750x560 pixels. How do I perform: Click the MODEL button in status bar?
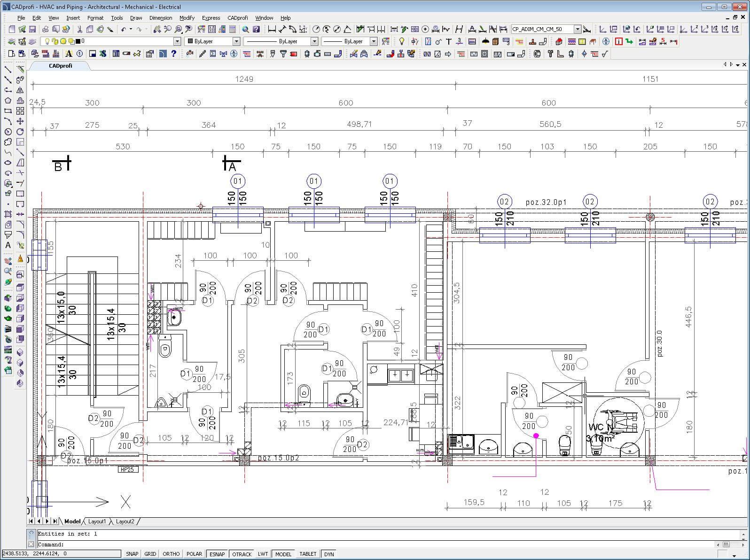click(283, 554)
